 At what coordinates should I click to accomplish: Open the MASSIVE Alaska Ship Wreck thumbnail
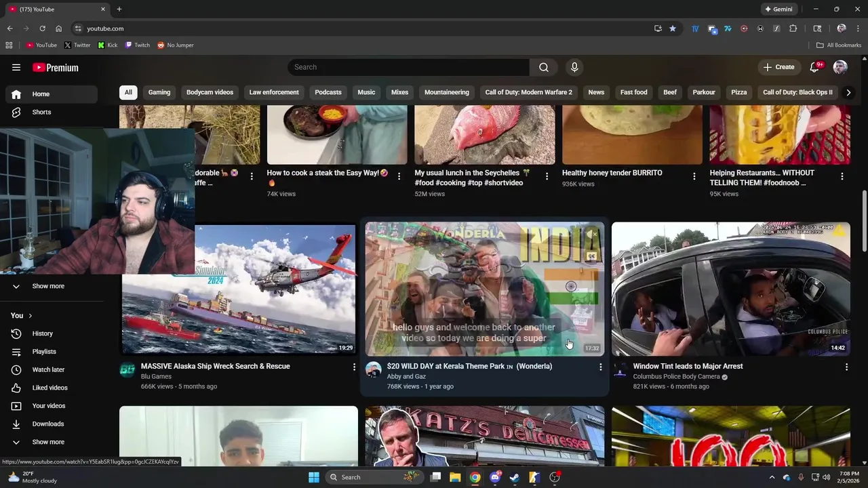pyautogui.click(x=239, y=289)
